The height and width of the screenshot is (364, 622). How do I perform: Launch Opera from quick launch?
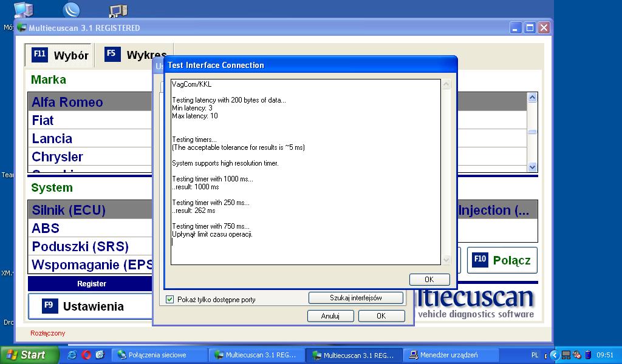pyautogui.click(x=86, y=355)
